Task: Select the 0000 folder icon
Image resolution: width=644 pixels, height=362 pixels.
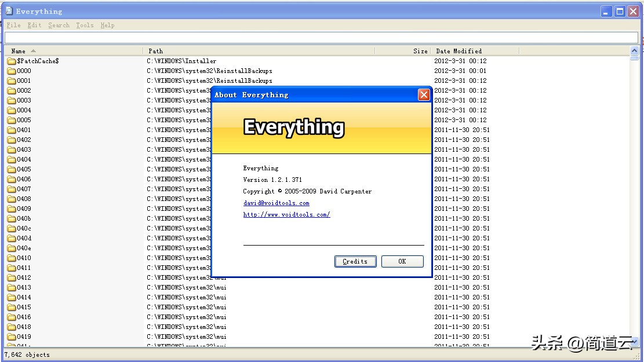Action: tap(12, 71)
